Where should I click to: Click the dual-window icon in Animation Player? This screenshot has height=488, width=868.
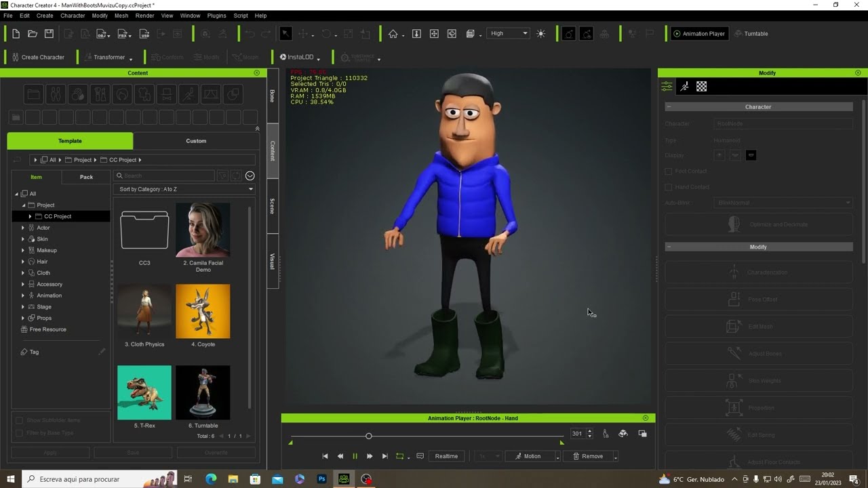pyautogui.click(x=642, y=434)
